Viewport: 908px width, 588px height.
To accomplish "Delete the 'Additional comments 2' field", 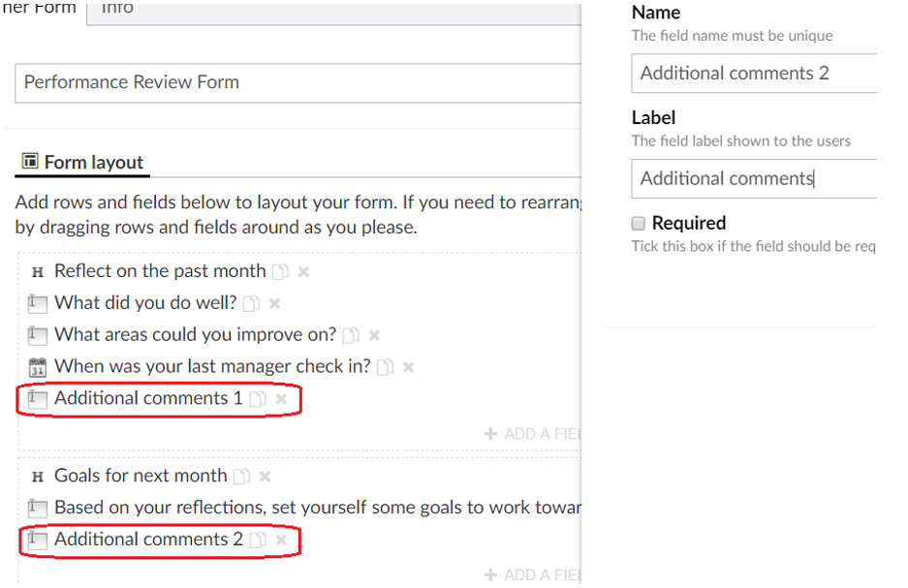I will (x=281, y=541).
